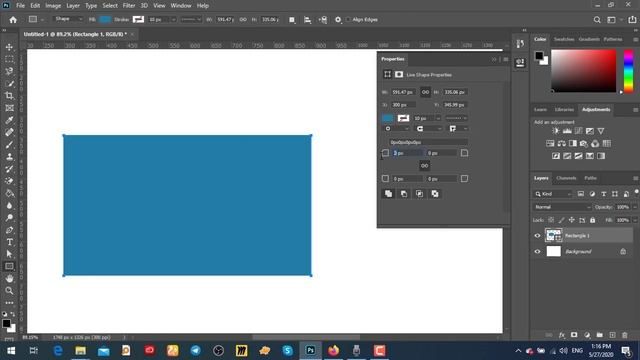Open stroke line cap dropdown in Properties

click(429, 129)
